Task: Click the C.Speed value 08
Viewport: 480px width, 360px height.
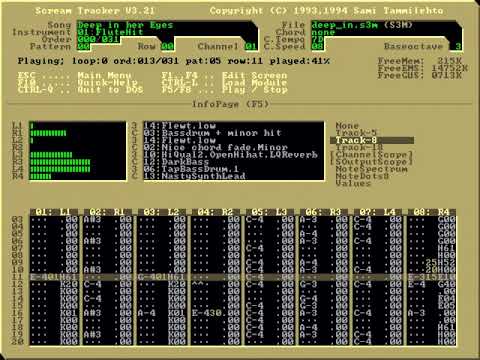Action: (x=318, y=46)
